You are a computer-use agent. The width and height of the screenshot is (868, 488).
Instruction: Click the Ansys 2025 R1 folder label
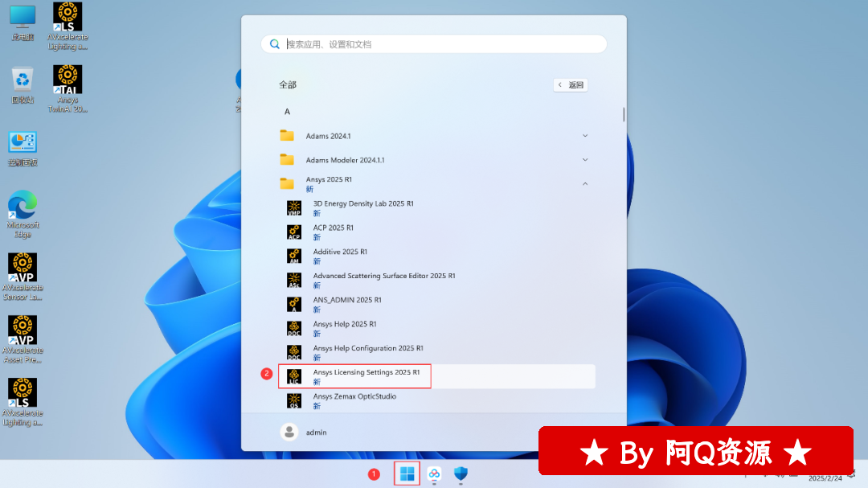point(329,179)
